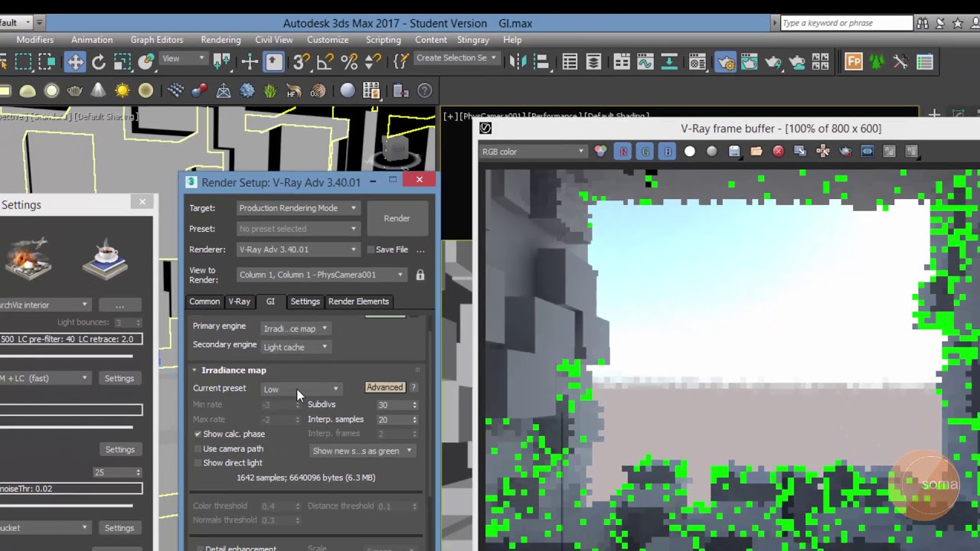Toggle the 3D Snaps icon
The height and width of the screenshot is (551, 980).
coord(301,62)
